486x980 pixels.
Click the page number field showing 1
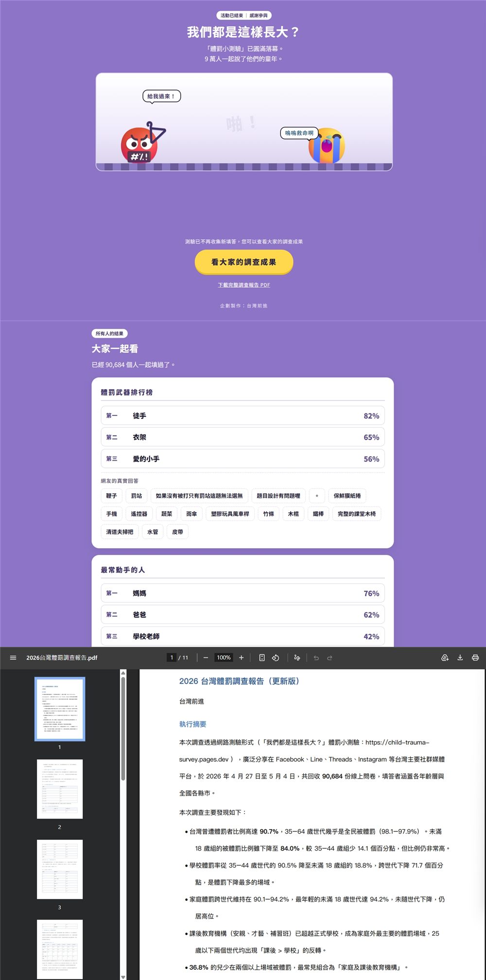point(172,658)
